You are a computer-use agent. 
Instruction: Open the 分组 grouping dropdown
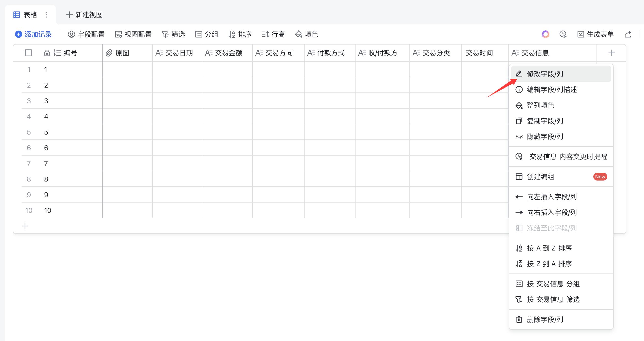pyautogui.click(x=206, y=34)
